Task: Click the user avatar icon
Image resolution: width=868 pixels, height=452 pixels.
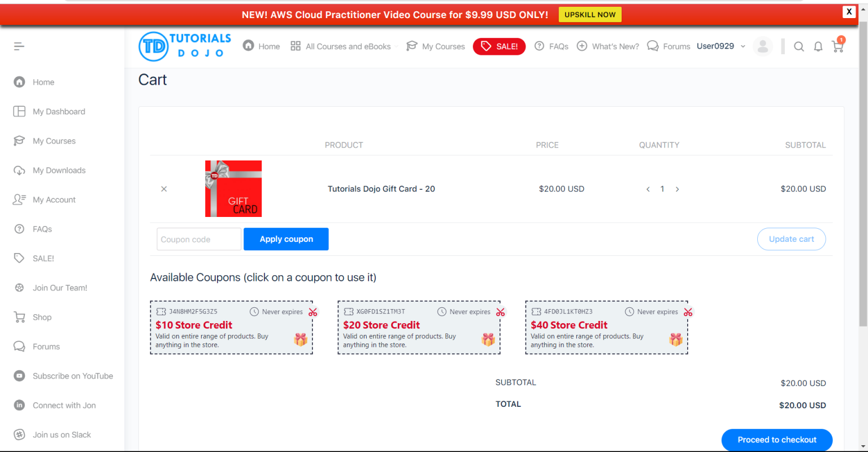Action: click(x=762, y=46)
